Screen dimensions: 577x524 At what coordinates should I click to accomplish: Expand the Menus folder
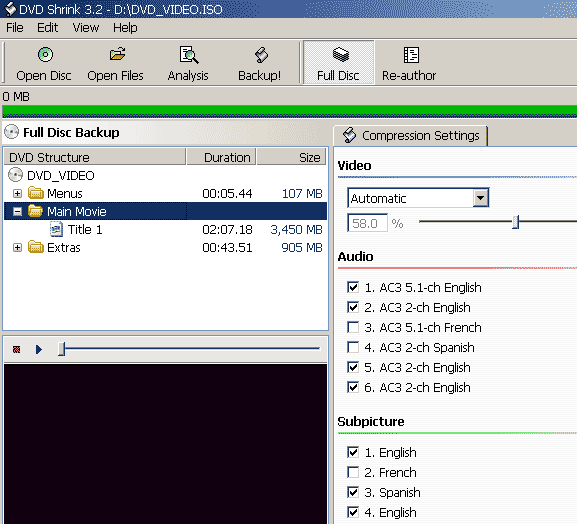[17, 193]
